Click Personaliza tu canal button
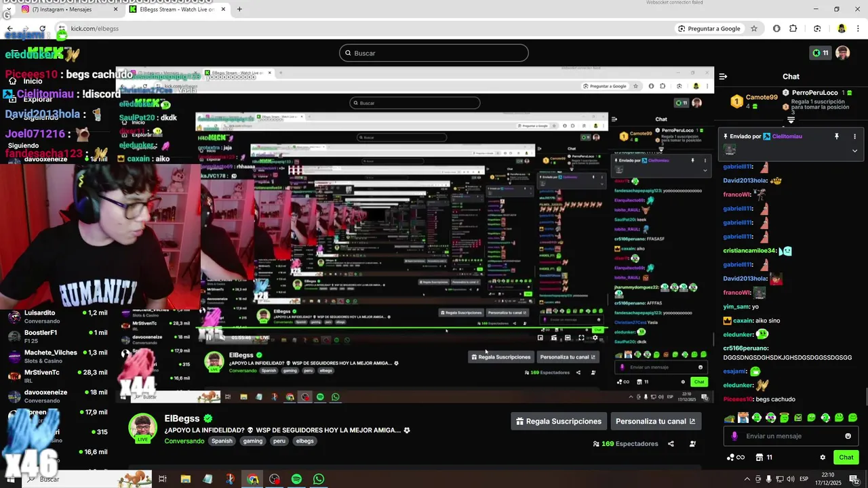 point(655,421)
